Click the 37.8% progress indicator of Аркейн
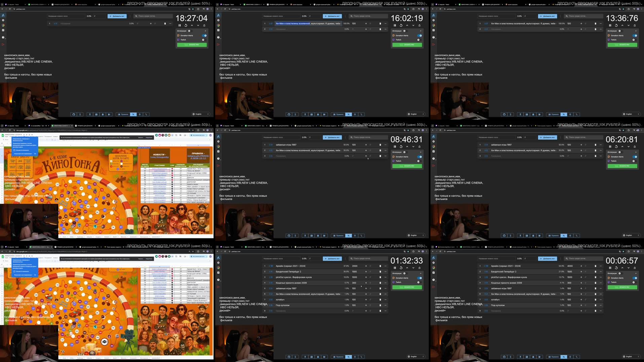The image size is (644, 362). click(346, 266)
